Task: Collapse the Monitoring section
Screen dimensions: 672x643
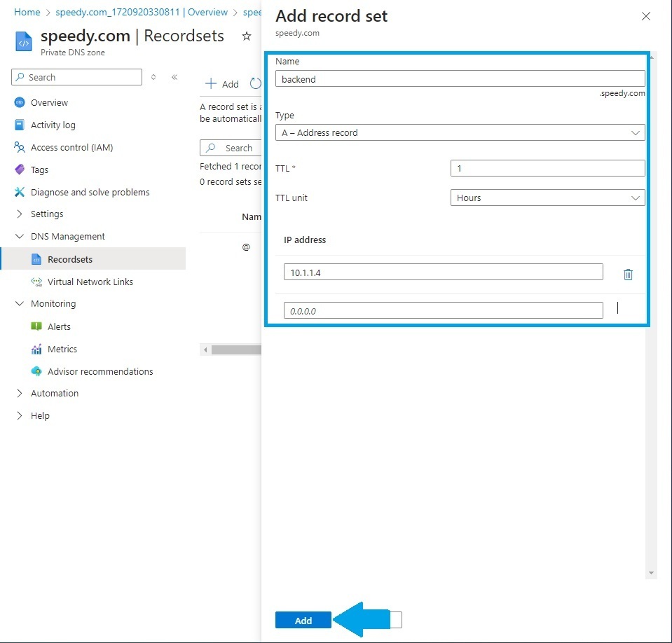Action: tap(20, 304)
